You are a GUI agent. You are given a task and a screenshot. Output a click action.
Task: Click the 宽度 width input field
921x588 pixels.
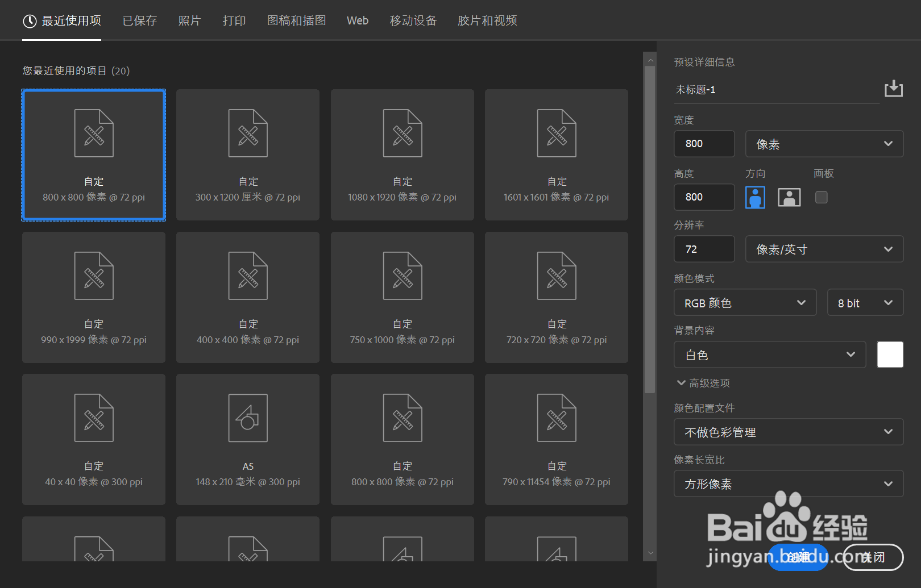coord(704,144)
